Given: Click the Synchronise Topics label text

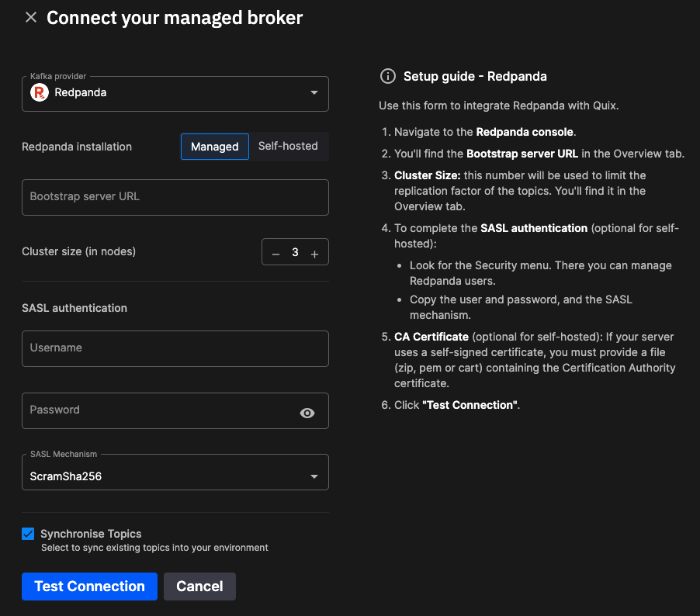Looking at the screenshot, I should click(x=91, y=534).
